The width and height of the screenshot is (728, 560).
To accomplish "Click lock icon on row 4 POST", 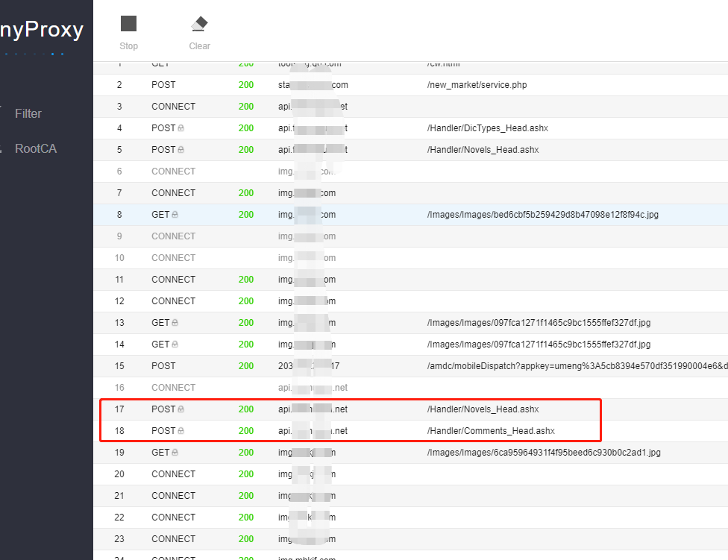I will click(x=181, y=128).
